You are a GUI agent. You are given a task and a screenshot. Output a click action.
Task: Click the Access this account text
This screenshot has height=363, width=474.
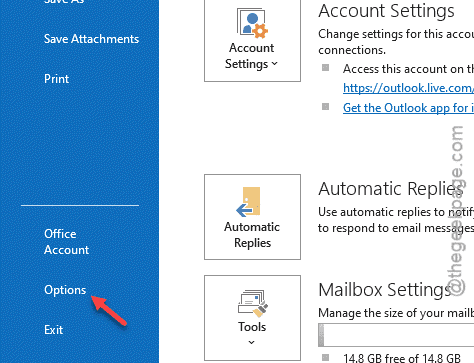point(408,69)
